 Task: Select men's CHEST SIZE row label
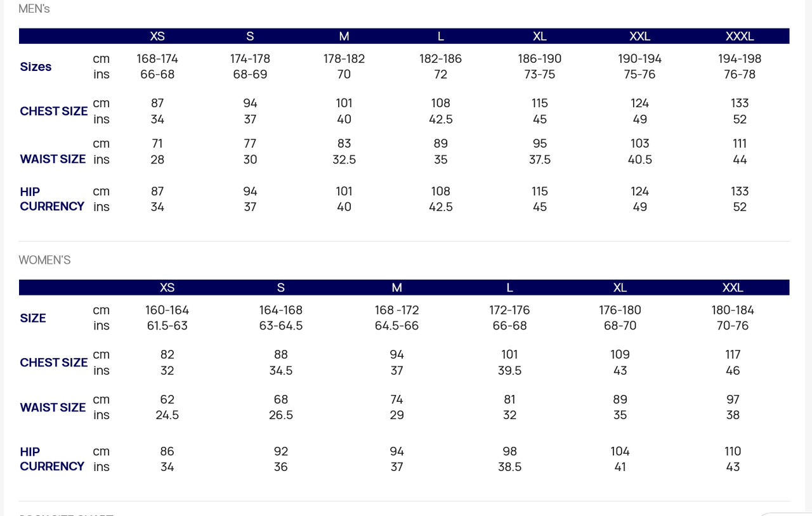pyautogui.click(x=54, y=111)
